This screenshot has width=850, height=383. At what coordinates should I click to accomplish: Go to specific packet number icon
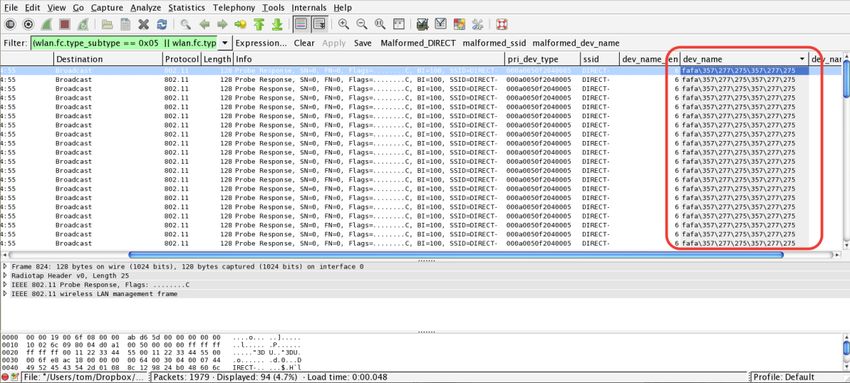click(241, 24)
